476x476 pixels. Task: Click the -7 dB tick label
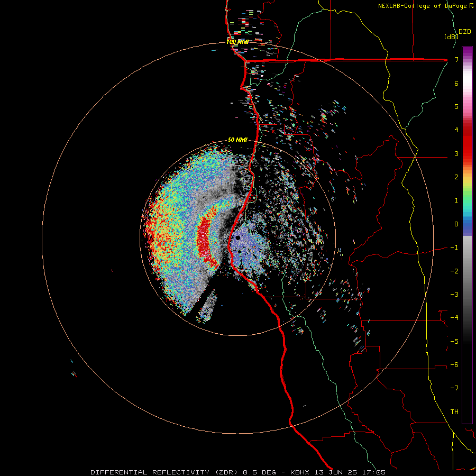click(454, 388)
